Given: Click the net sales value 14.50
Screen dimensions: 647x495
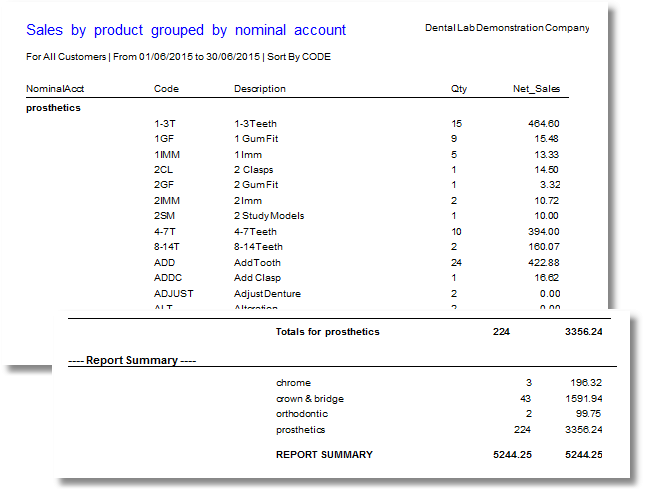Looking at the screenshot, I should 546,170.
